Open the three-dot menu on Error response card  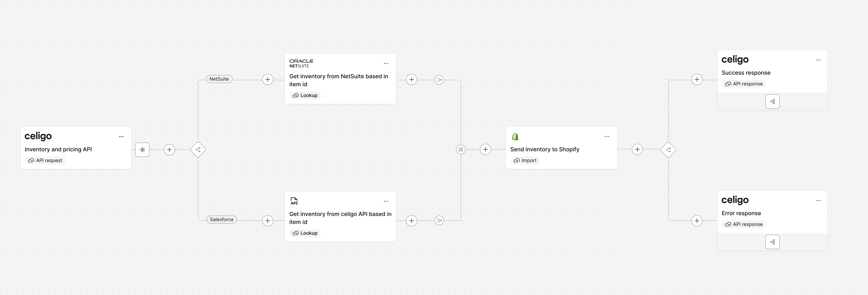pos(818,201)
